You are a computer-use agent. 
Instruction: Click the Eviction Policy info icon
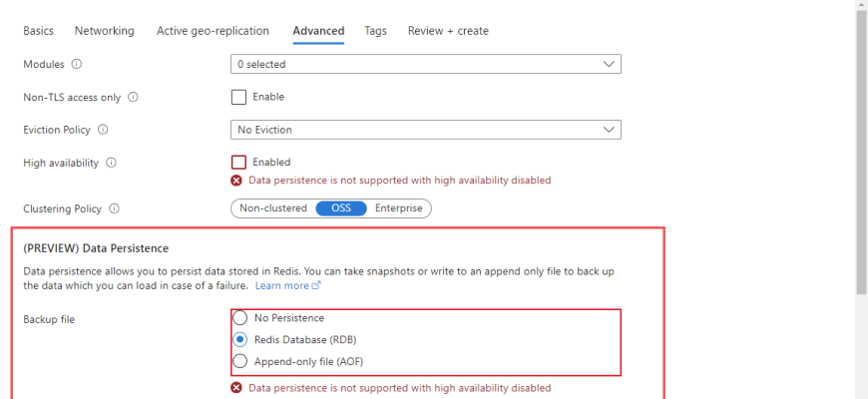pos(103,130)
